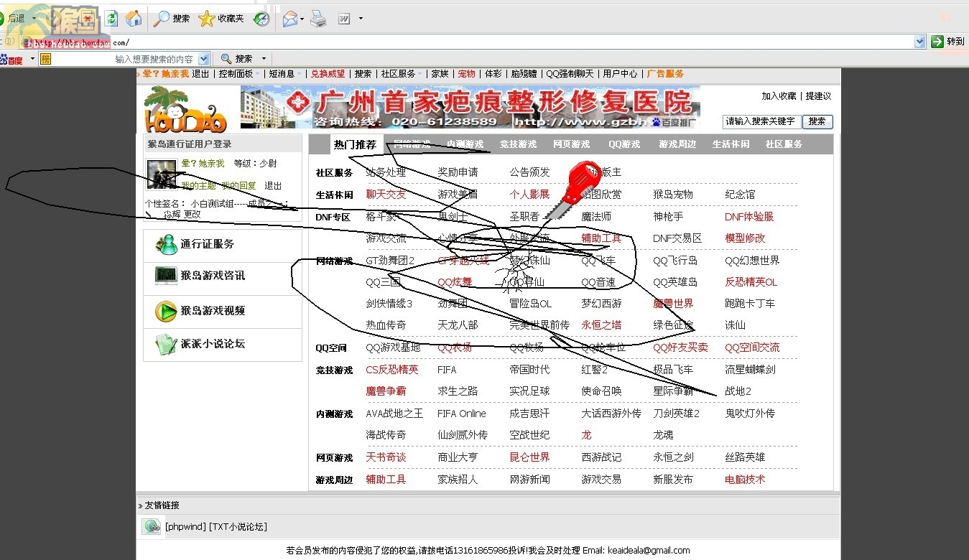This screenshot has width=969, height=560.
Task: Open the 用户中心 link
Action: 620,74
